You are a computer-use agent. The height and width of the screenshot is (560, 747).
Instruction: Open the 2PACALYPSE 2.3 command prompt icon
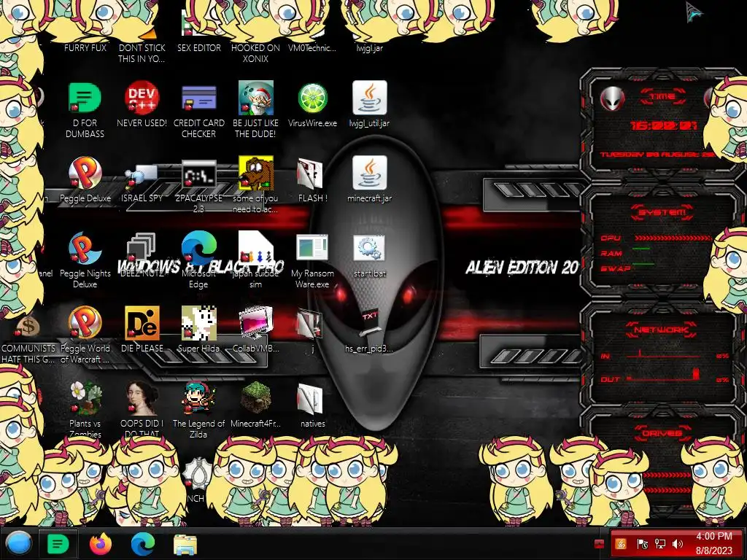pyautogui.click(x=198, y=174)
